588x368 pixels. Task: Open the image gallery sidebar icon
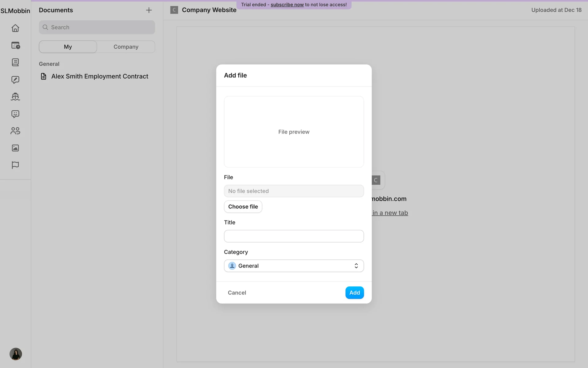[15, 148]
